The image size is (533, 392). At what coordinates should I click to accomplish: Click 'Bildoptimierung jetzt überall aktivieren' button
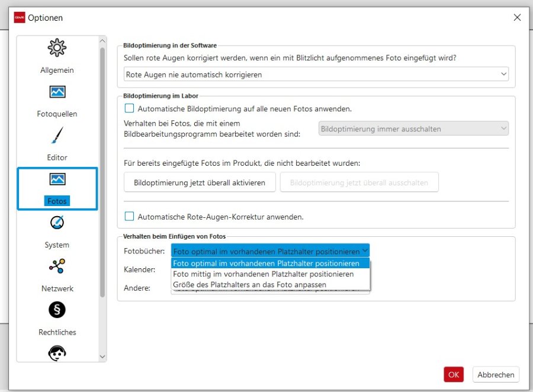[x=200, y=182]
